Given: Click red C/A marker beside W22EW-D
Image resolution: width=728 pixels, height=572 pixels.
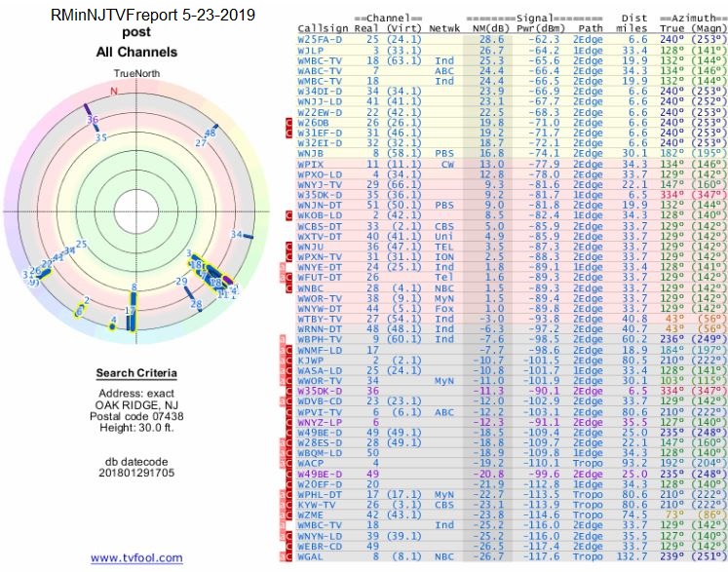Looking at the screenshot, I should pos(287,122).
